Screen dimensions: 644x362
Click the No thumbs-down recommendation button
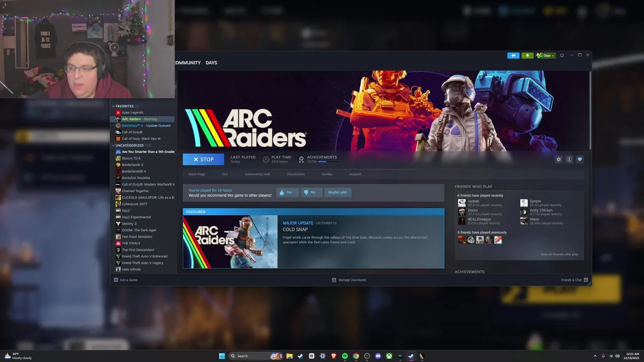pos(311,192)
